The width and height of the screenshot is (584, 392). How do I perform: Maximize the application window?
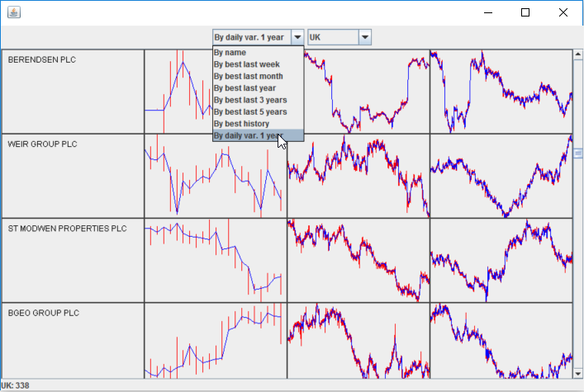525,12
